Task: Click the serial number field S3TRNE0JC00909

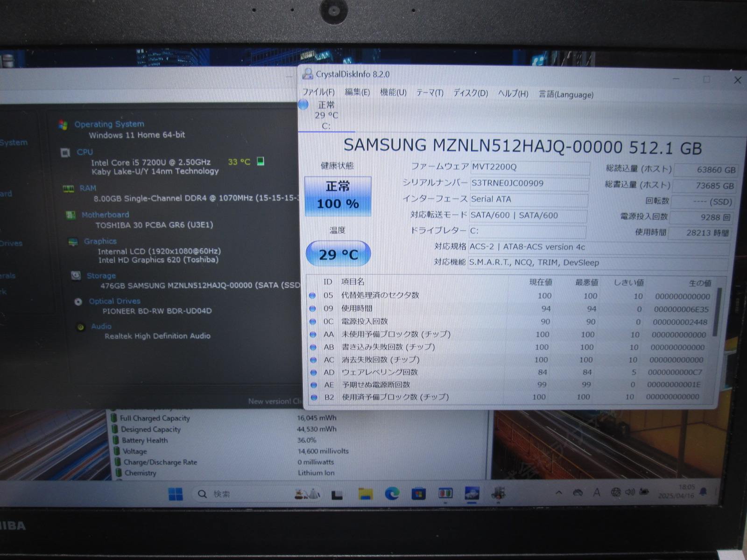Action: [529, 183]
